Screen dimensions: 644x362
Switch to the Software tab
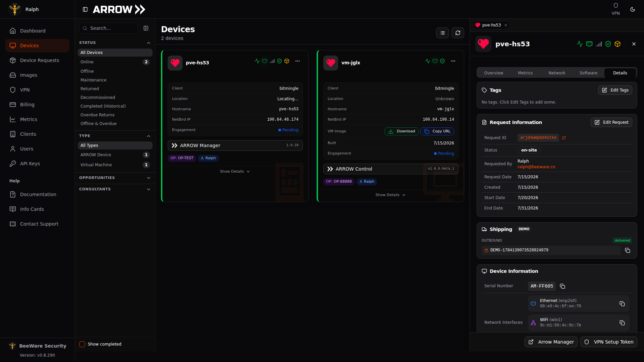(x=588, y=73)
